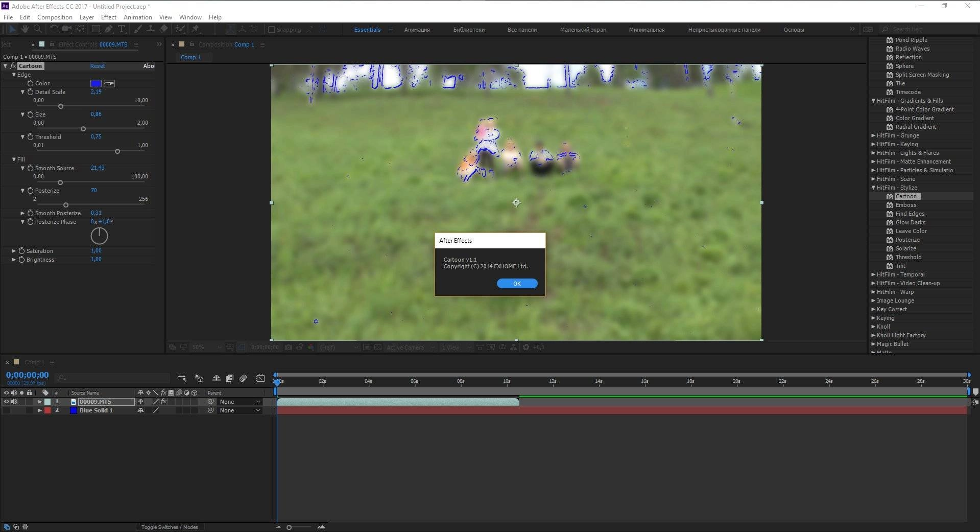Select the Hand tool

(x=25, y=29)
